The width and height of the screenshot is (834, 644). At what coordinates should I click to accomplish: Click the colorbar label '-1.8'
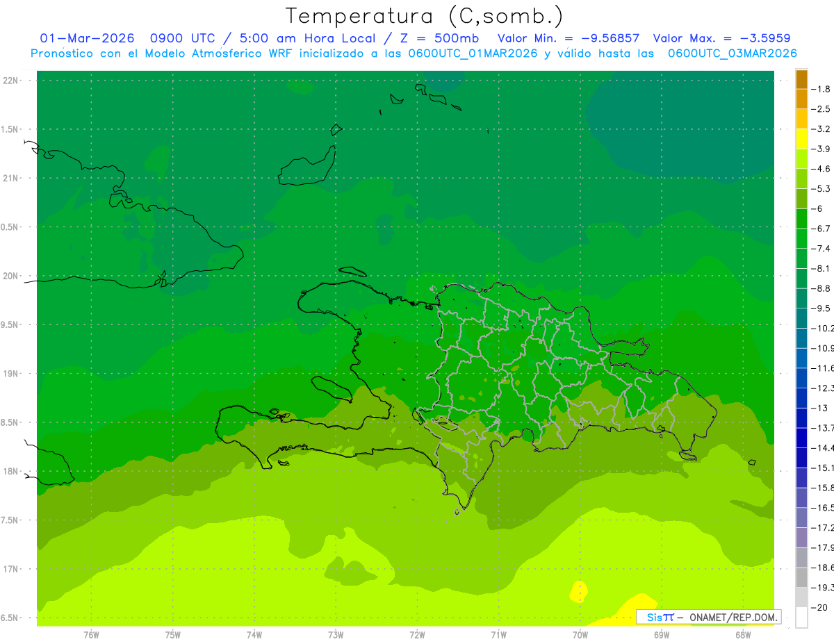pos(822,89)
